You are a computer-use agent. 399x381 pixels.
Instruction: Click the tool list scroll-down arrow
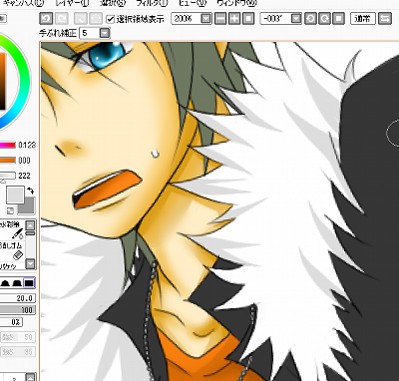pos(30,264)
